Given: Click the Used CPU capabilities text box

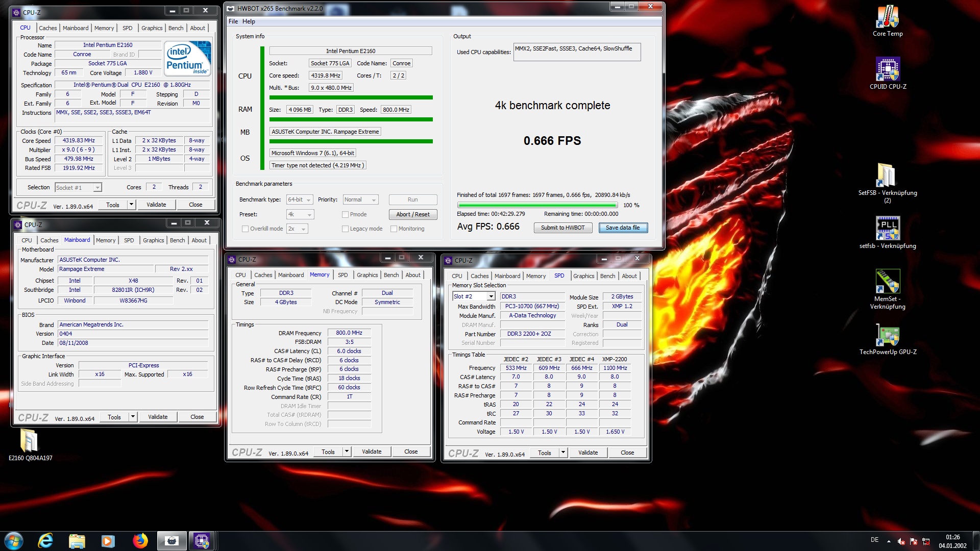Looking at the screenshot, I should [x=577, y=52].
